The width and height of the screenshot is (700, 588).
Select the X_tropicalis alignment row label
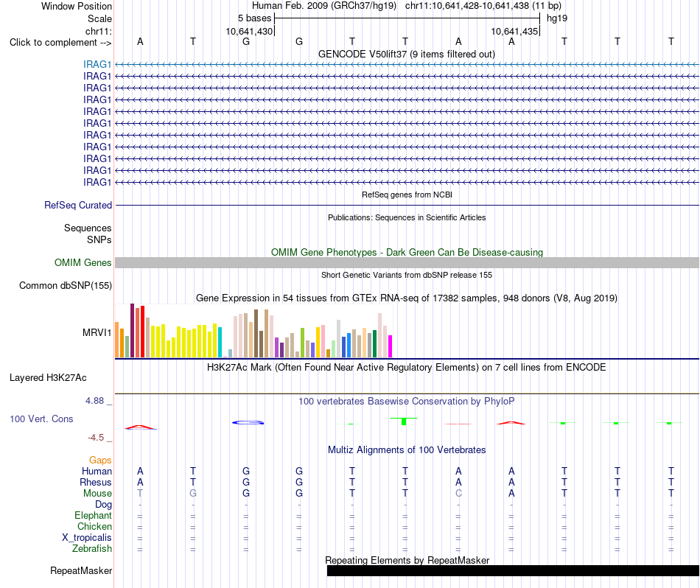pos(87,538)
